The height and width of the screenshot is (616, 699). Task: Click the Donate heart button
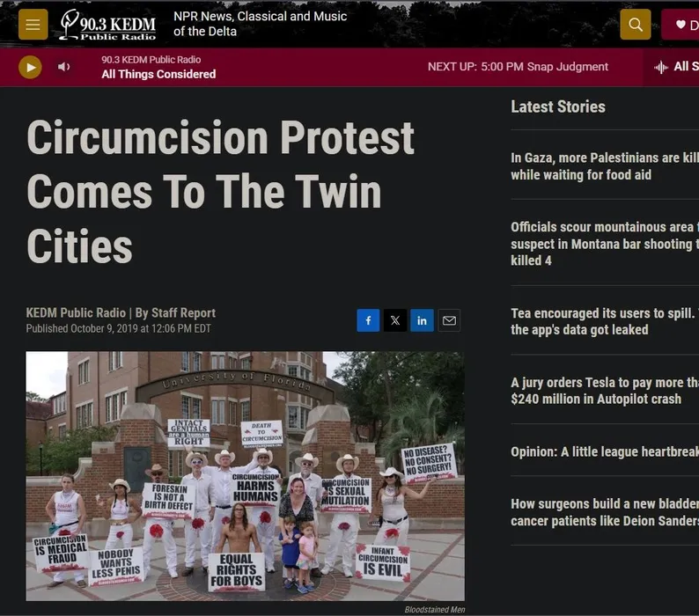tap(681, 25)
